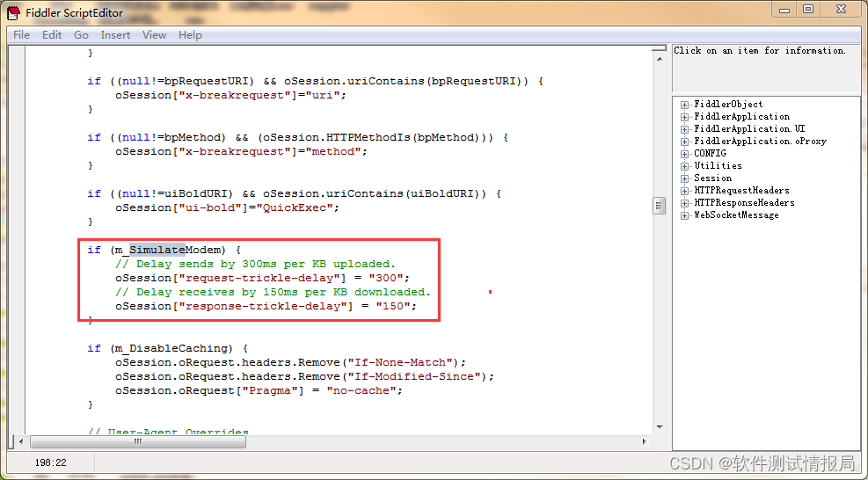The width and height of the screenshot is (868, 480).
Task: Select WebSocketMessage tree item
Action: click(736, 215)
